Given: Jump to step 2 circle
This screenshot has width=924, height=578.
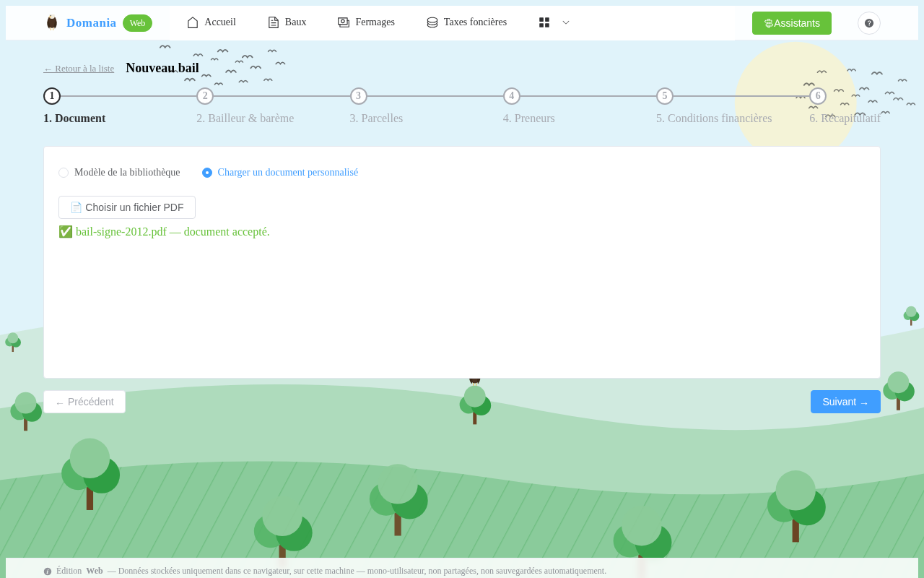Looking at the screenshot, I should [x=205, y=96].
